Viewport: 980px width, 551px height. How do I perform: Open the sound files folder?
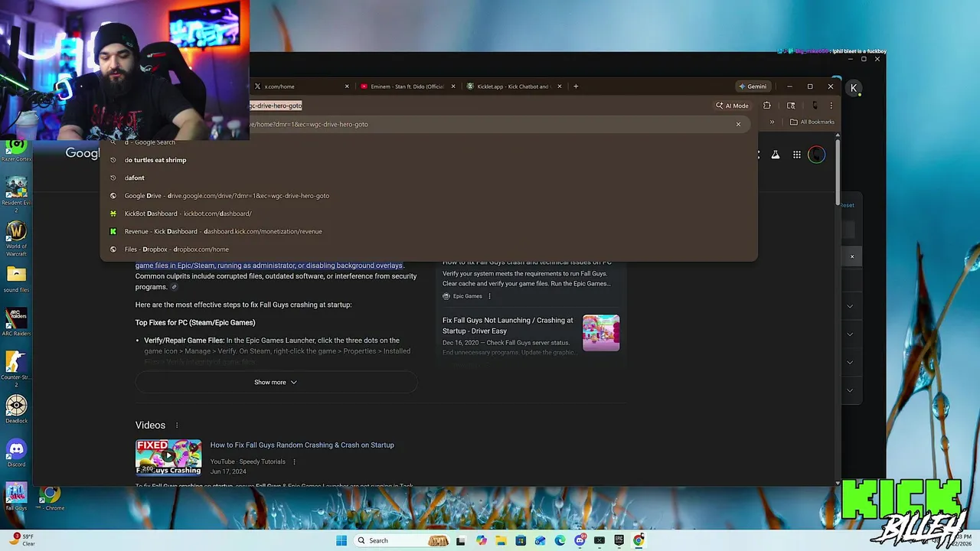tap(16, 279)
